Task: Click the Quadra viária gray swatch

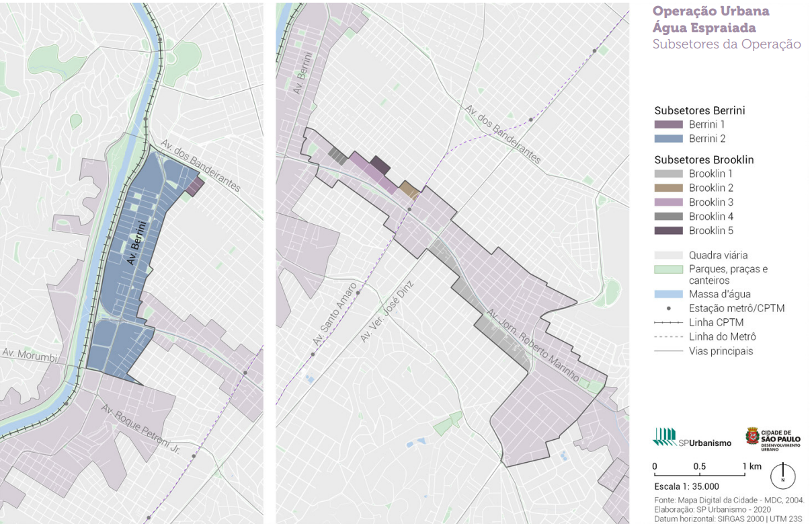Action: [668, 255]
